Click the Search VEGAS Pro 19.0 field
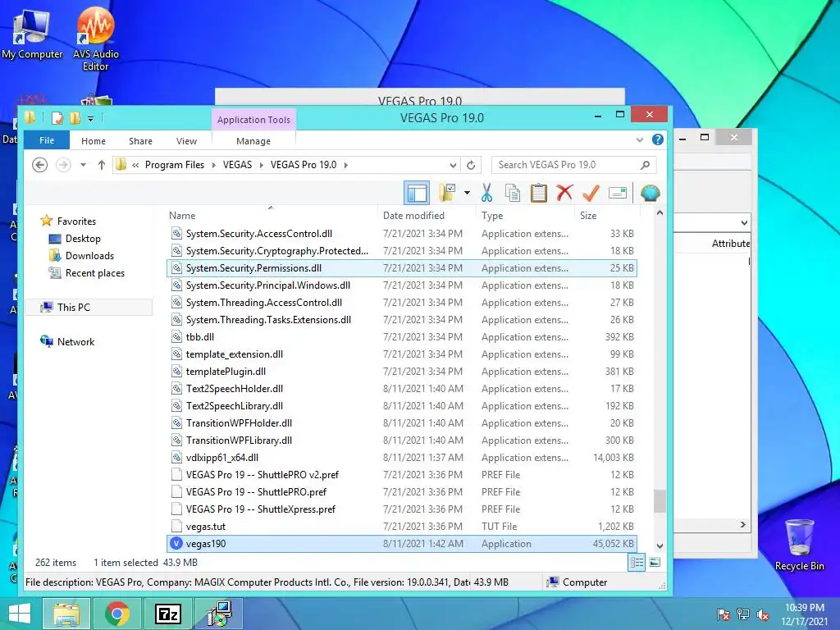The width and height of the screenshot is (840, 630). tap(568, 165)
